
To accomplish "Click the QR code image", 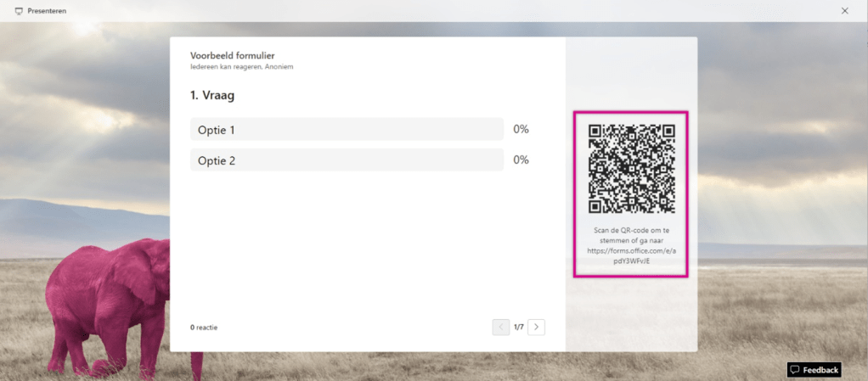I will pyautogui.click(x=632, y=169).
